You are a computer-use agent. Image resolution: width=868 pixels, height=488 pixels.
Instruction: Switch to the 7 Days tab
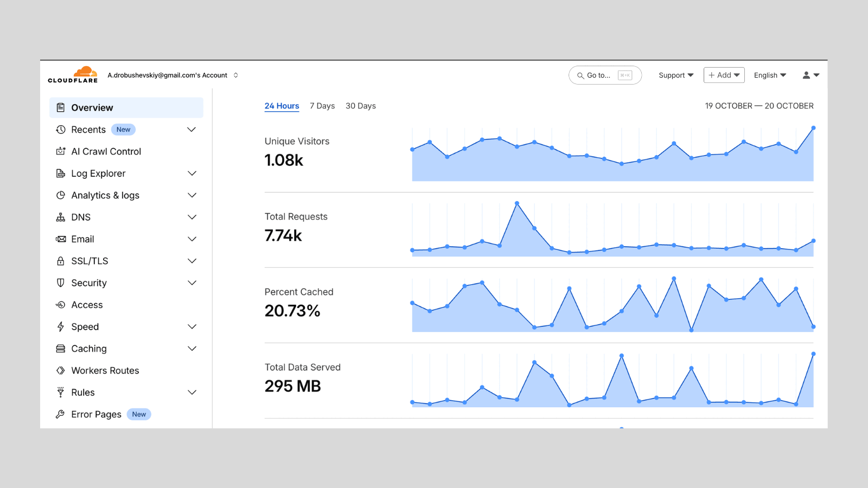(322, 106)
